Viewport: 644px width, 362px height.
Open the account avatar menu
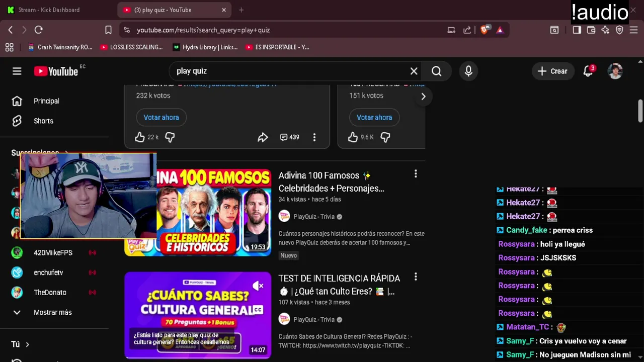click(x=615, y=71)
